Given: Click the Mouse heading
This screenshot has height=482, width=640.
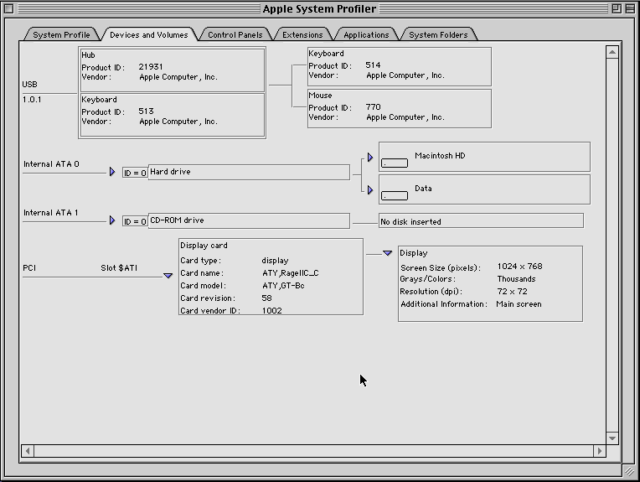Looking at the screenshot, I should coord(320,95).
